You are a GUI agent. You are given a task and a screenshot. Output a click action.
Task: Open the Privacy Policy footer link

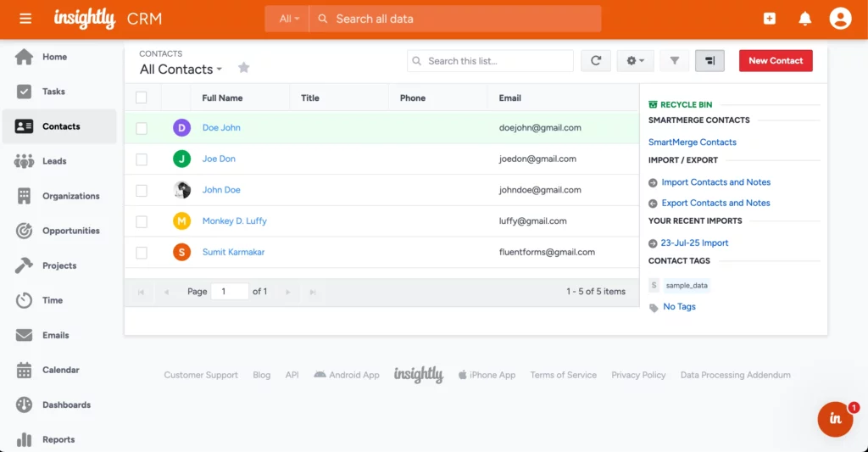click(x=638, y=375)
